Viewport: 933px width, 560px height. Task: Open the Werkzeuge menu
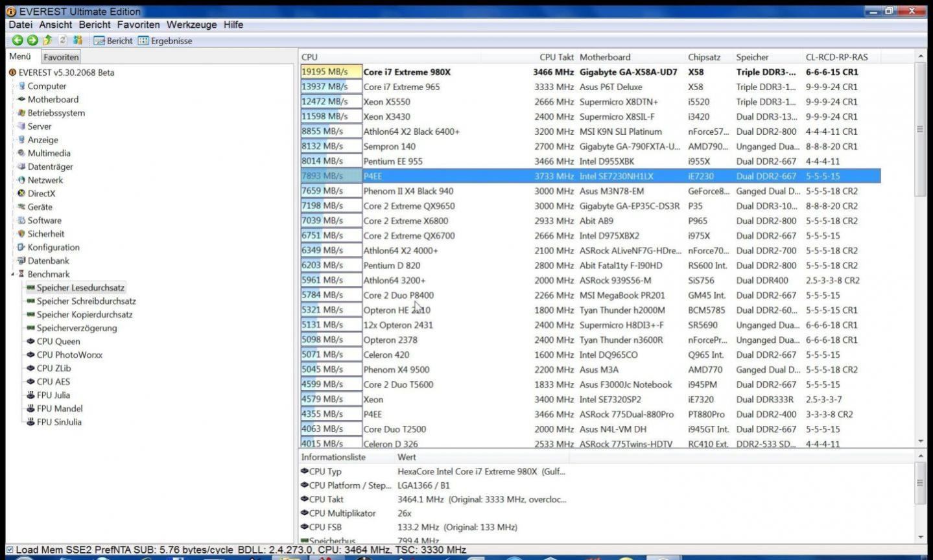click(192, 25)
